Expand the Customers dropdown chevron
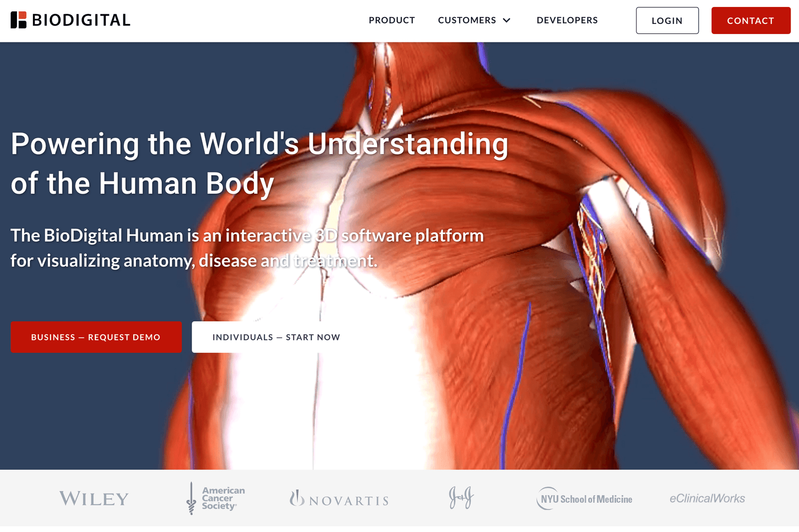The width and height of the screenshot is (799, 532). click(x=506, y=20)
